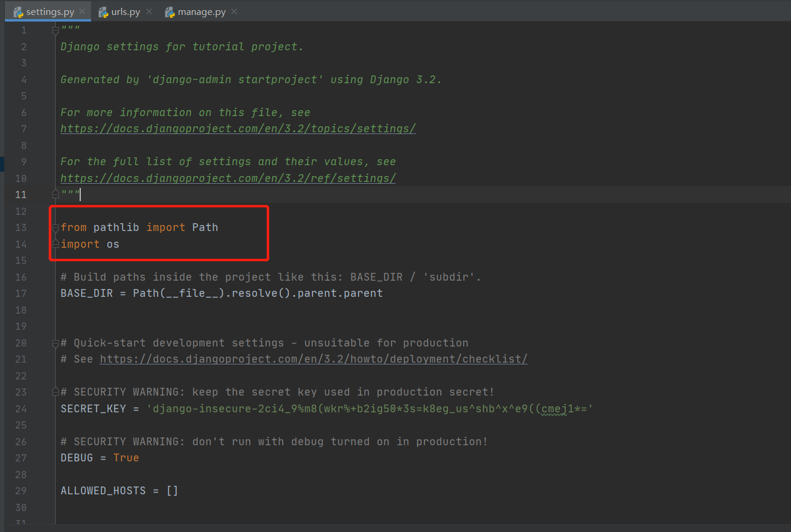Click the typo-underlined 'cmej1' in secret key

tap(557, 409)
